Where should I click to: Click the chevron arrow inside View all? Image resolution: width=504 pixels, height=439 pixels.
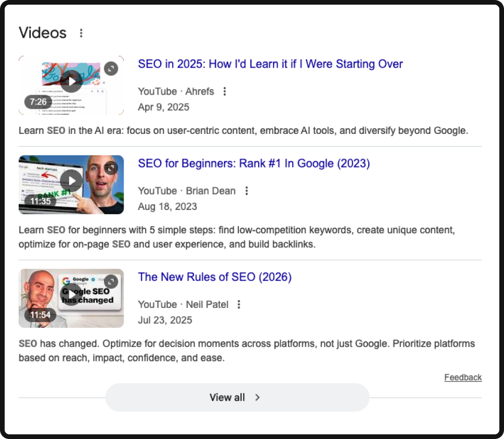pos(257,397)
